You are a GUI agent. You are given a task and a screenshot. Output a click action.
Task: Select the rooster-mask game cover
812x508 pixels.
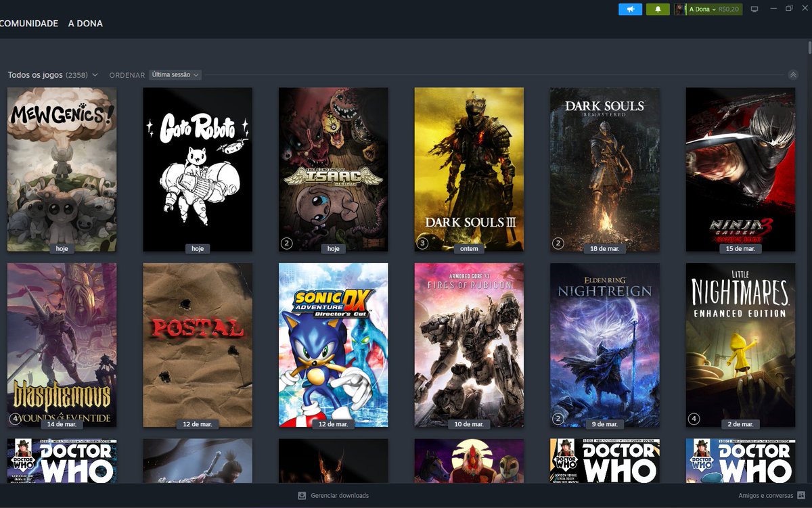click(x=469, y=461)
